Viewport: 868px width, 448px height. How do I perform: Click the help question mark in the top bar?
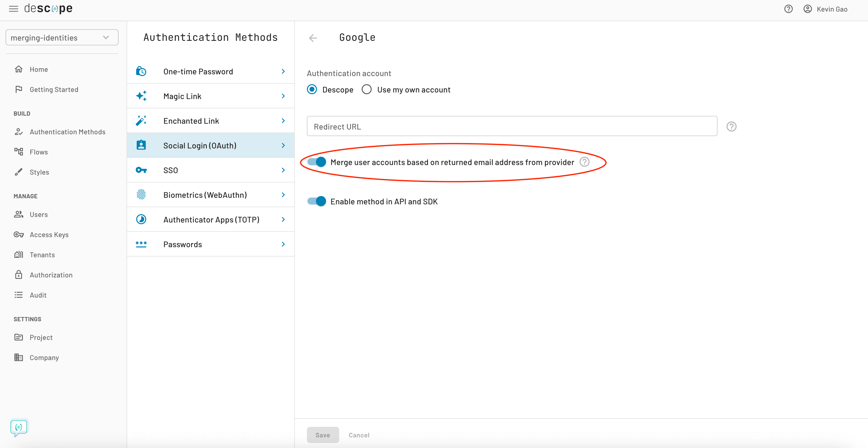click(x=789, y=9)
